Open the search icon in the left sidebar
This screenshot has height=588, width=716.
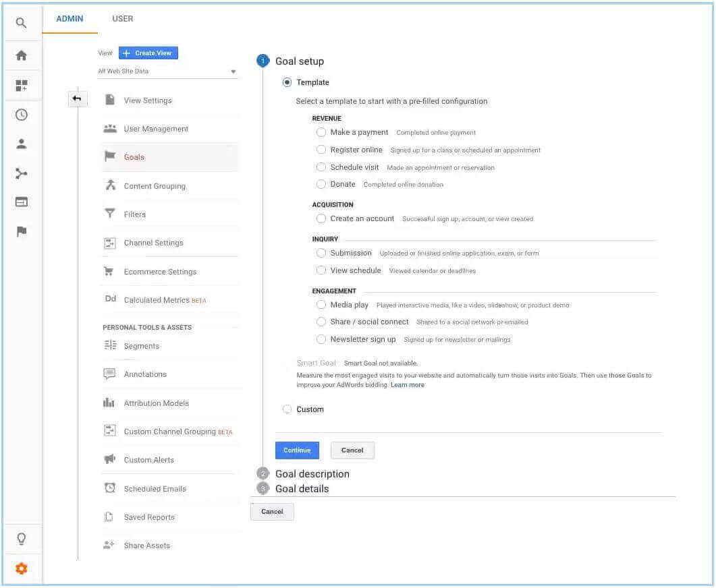21,22
